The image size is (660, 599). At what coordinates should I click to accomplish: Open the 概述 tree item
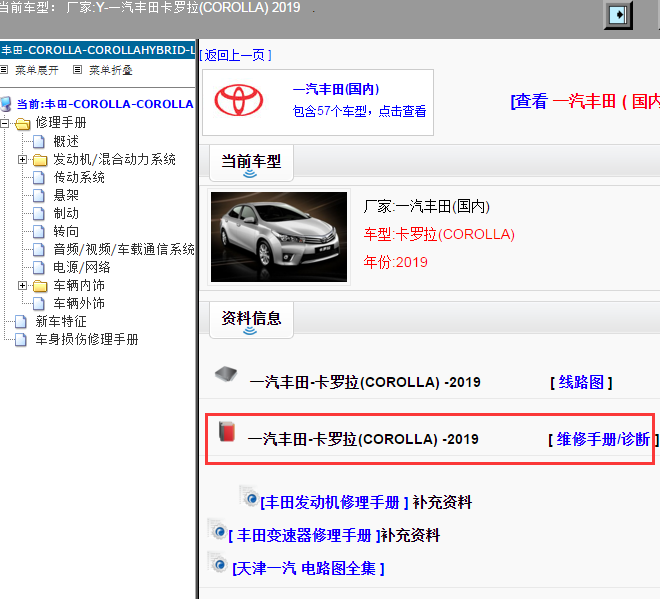pyautogui.click(x=66, y=141)
